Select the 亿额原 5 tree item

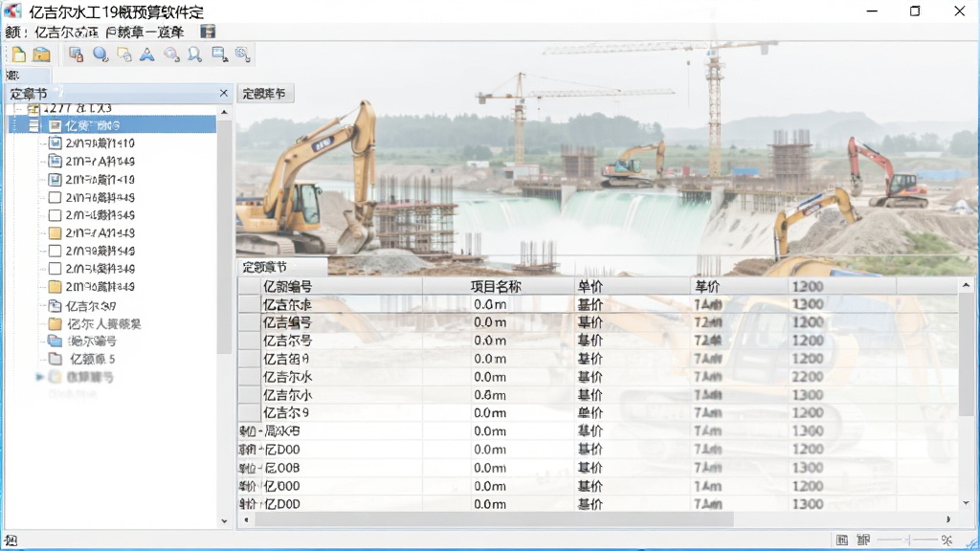[93, 360]
